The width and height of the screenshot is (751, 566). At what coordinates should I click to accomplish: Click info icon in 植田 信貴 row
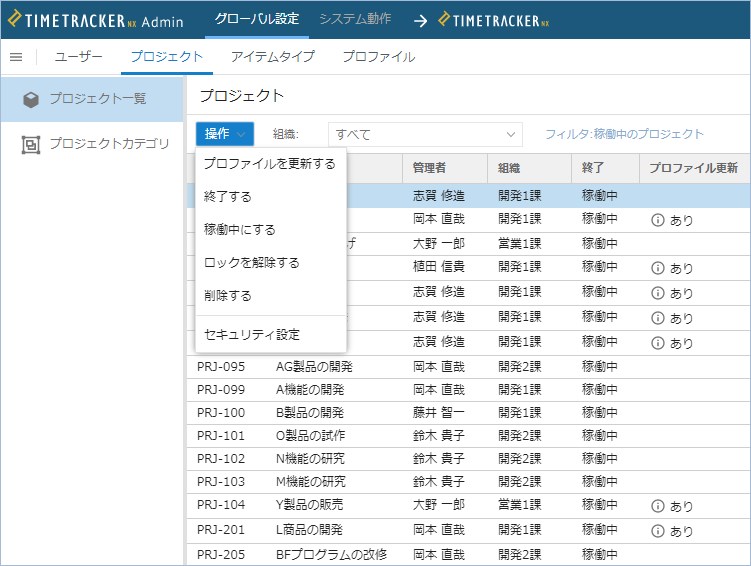658,268
